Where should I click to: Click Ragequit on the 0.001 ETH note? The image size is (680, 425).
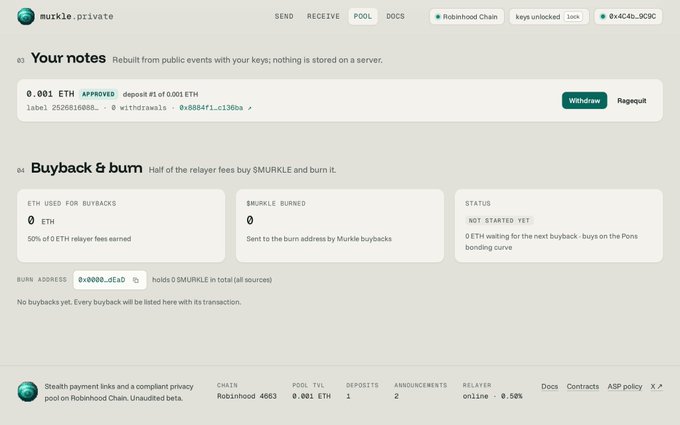click(x=631, y=101)
